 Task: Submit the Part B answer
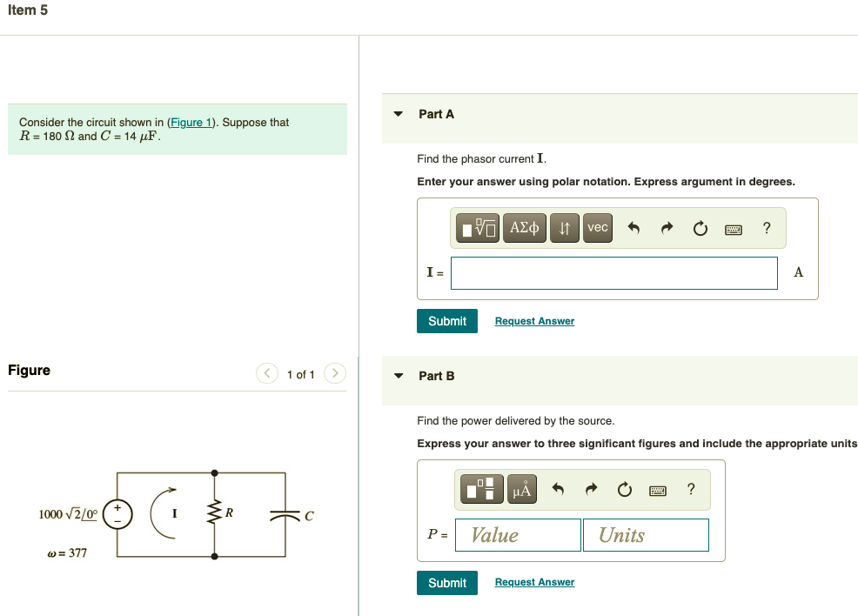[447, 583]
